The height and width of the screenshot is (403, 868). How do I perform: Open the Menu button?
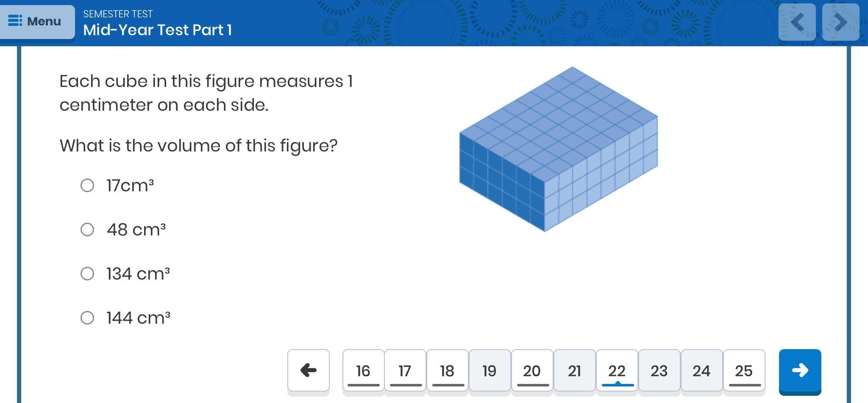click(x=36, y=21)
